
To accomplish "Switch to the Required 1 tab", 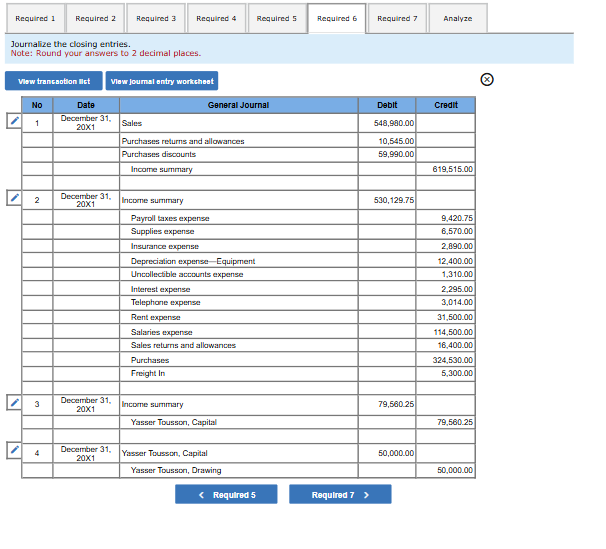I will click(35, 19).
